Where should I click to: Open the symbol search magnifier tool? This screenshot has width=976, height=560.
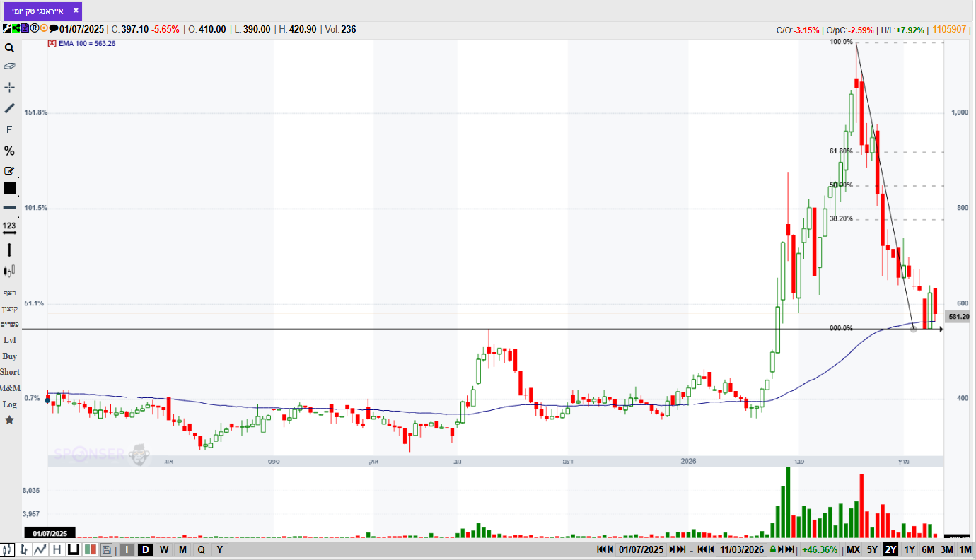[x=9, y=48]
